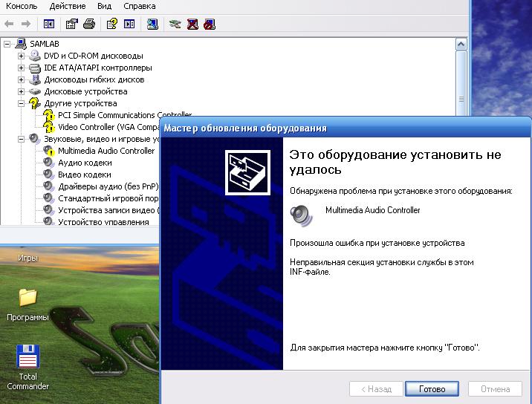Collapse the SAMLAB root node
Viewport: 532px width, 404px height.
pos(7,44)
